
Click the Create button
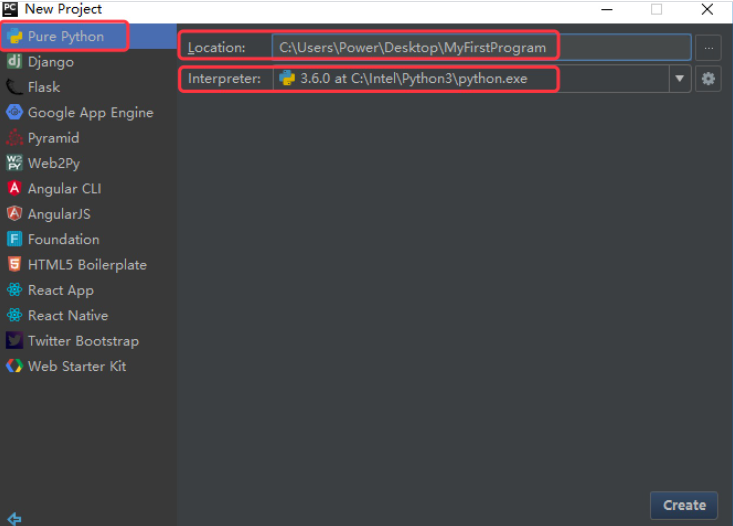point(684,505)
